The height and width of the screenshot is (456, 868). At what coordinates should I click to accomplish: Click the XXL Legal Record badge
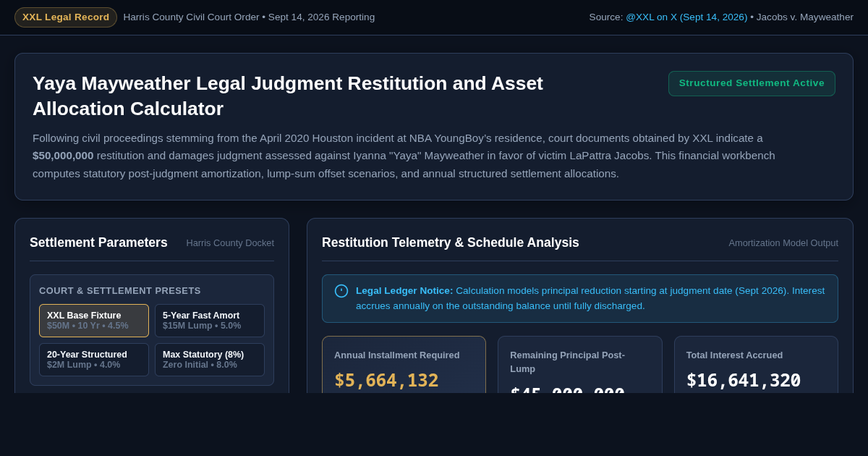tap(66, 17)
